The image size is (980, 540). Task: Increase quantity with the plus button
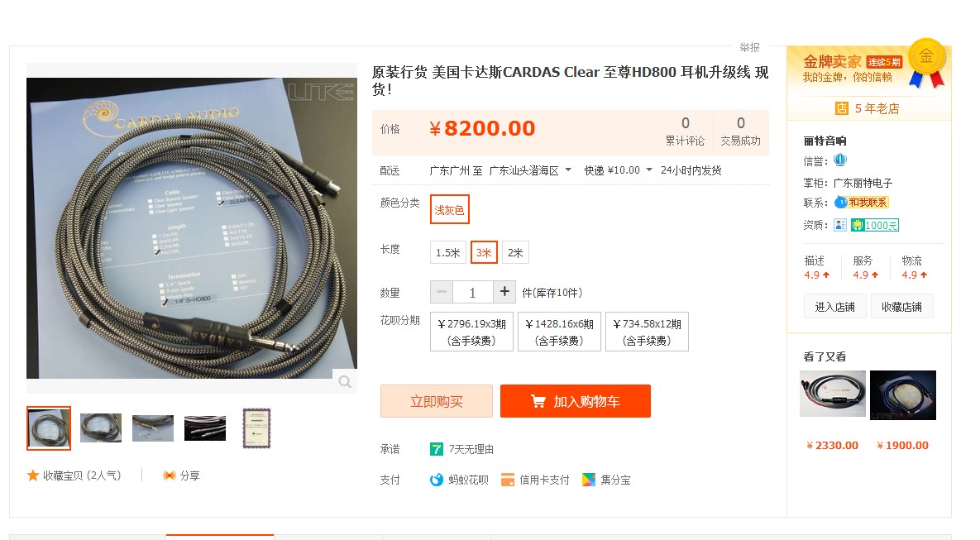tap(504, 292)
